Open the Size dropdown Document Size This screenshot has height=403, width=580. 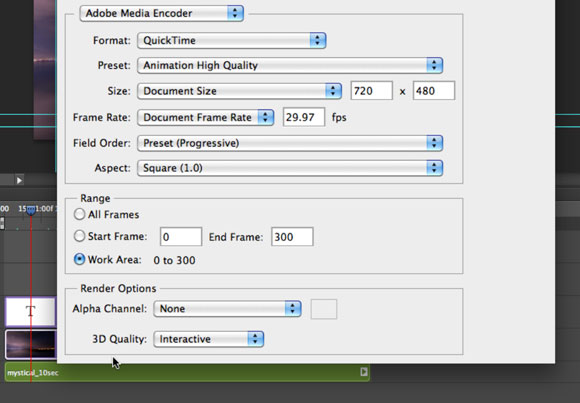[239, 91]
